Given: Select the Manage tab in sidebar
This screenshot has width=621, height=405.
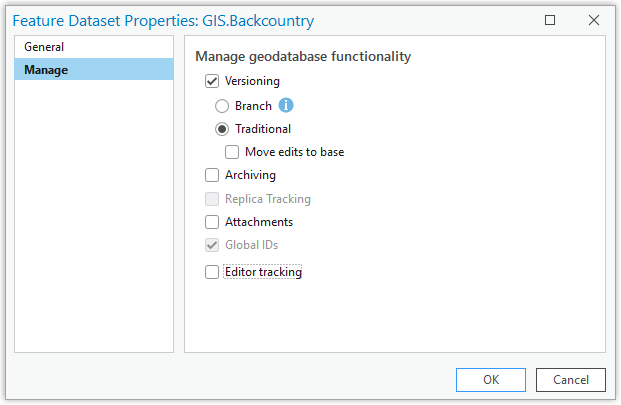Looking at the screenshot, I should 46,70.
